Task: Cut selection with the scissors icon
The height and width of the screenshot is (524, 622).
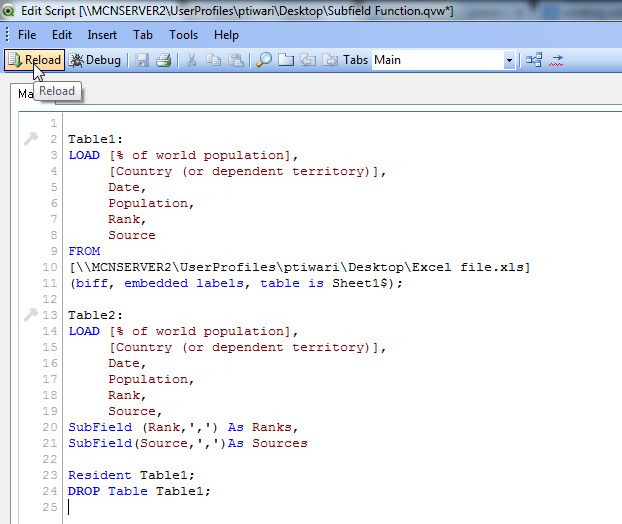Action: click(192, 60)
